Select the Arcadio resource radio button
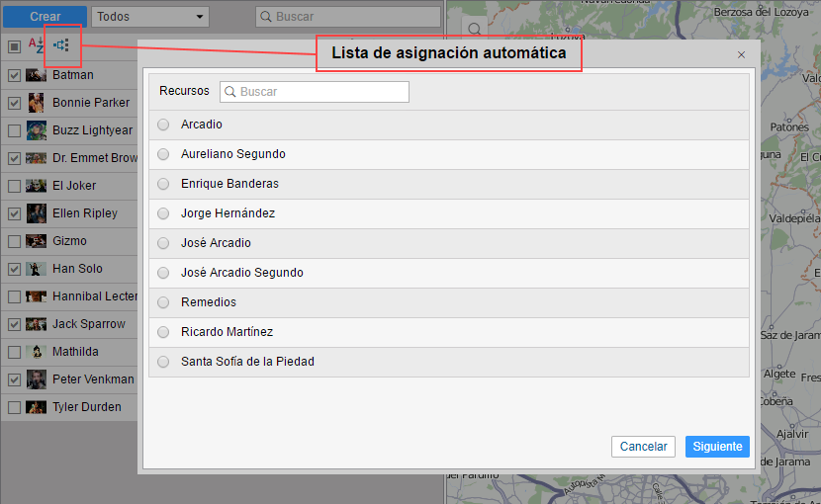Viewport: 821px width, 504px height. click(163, 125)
